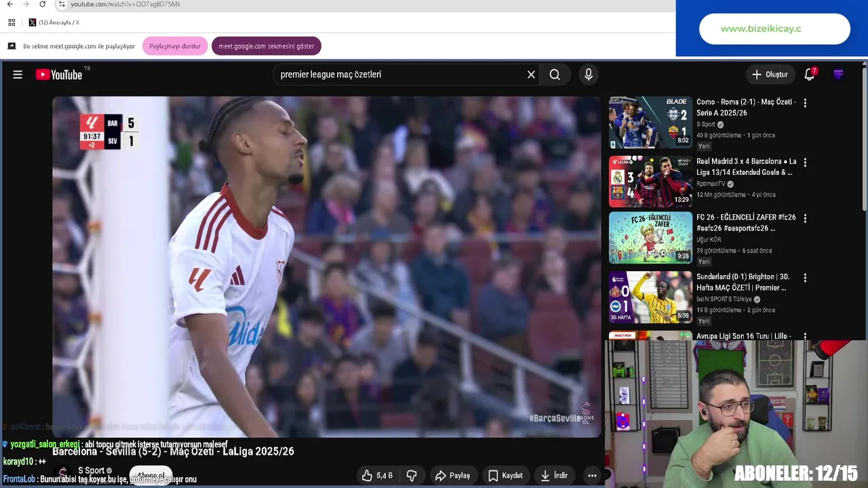868x488 pixels.
Task: Open the beIN SPORTS Türkiye channel link
Action: tap(724, 299)
